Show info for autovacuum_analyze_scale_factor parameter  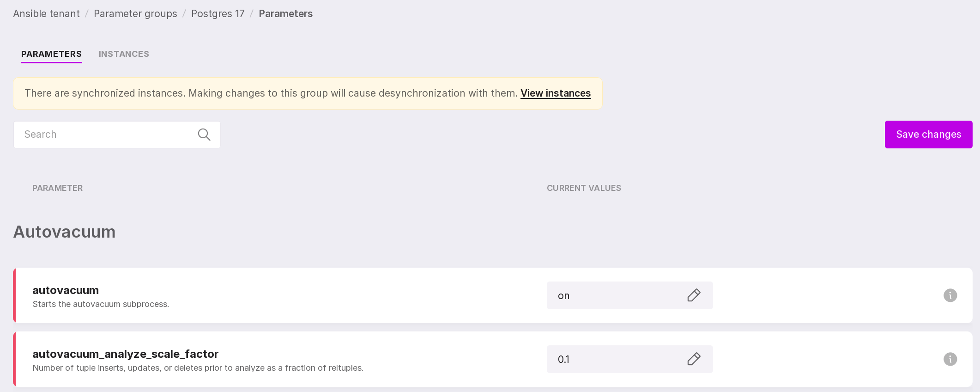tap(950, 359)
